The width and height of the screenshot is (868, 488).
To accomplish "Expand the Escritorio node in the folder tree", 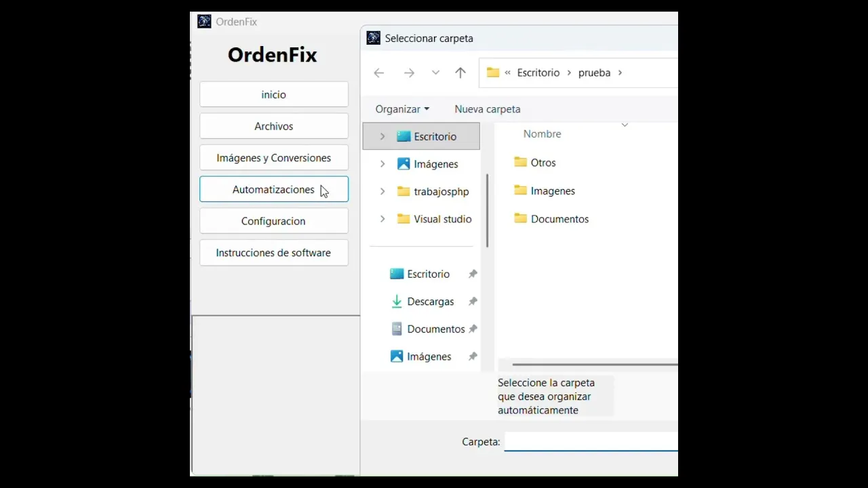I will pos(382,136).
